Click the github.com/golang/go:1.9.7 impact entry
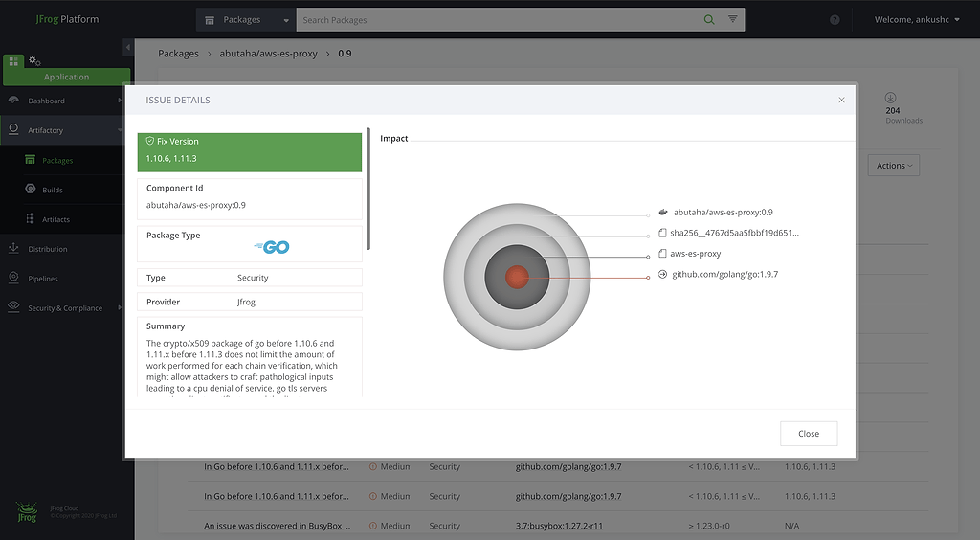980x540 pixels. click(725, 275)
